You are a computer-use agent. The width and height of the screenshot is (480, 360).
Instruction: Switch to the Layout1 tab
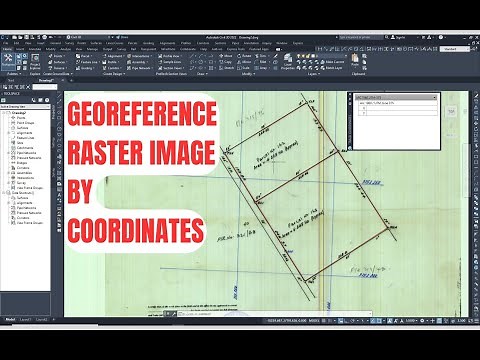click(25, 320)
